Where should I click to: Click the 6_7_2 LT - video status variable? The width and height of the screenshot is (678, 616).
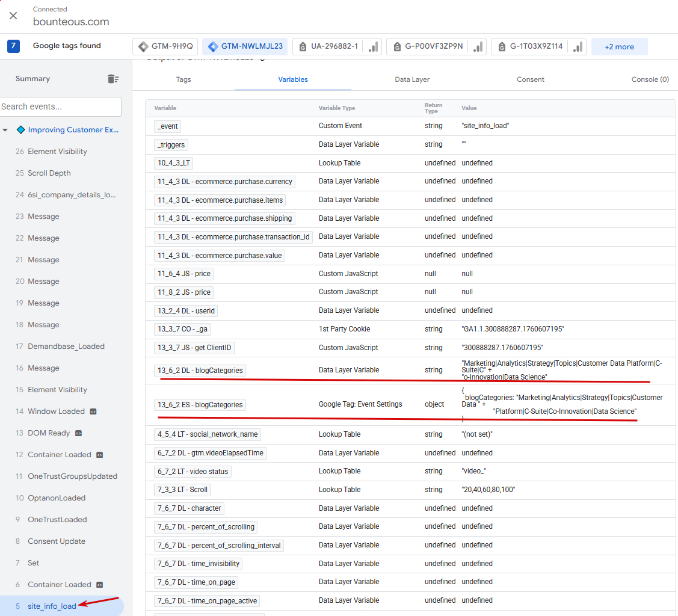tap(193, 471)
